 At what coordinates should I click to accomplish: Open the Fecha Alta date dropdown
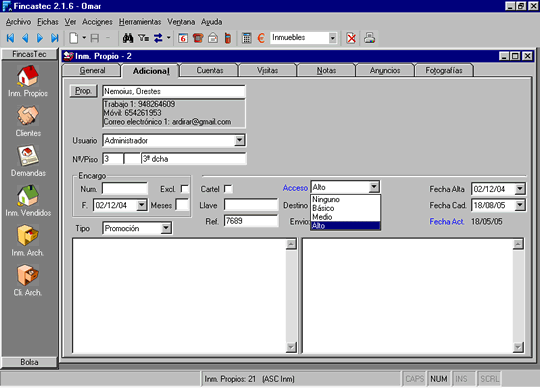coord(520,189)
